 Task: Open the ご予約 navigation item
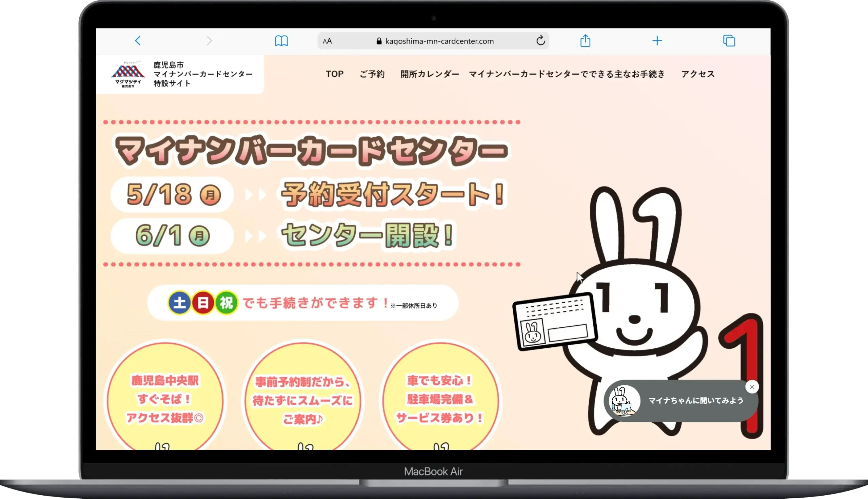(x=372, y=74)
